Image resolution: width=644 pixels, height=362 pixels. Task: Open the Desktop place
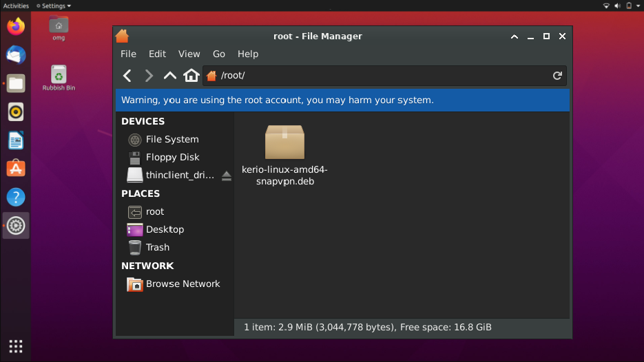(165, 229)
